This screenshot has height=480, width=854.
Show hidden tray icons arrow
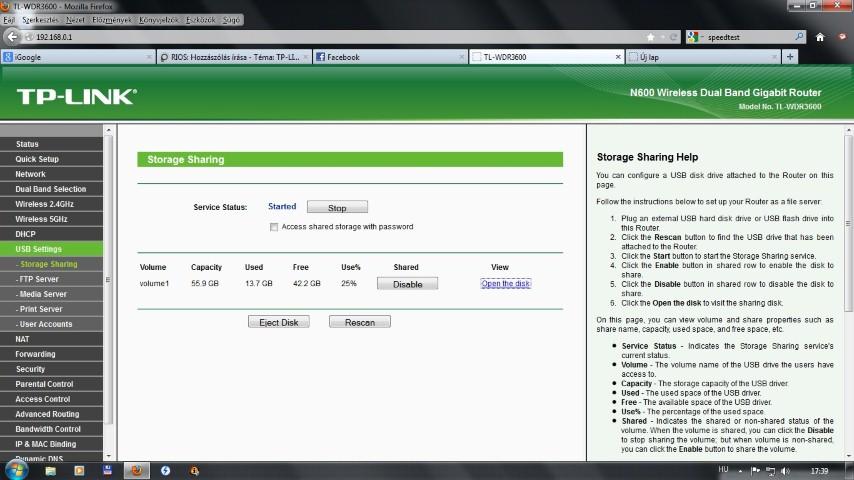coord(740,471)
